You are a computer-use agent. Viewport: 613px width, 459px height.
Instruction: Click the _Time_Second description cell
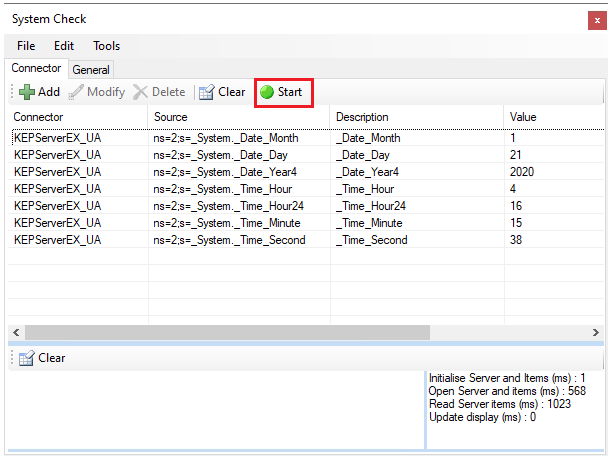point(417,240)
